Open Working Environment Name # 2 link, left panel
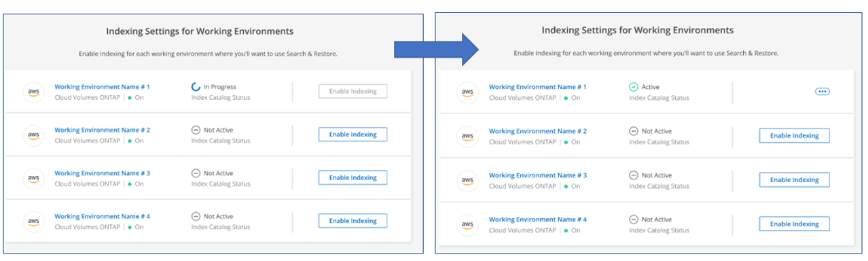Image resolution: width=868 pixels, height=261 pixels. [x=102, y=130]
